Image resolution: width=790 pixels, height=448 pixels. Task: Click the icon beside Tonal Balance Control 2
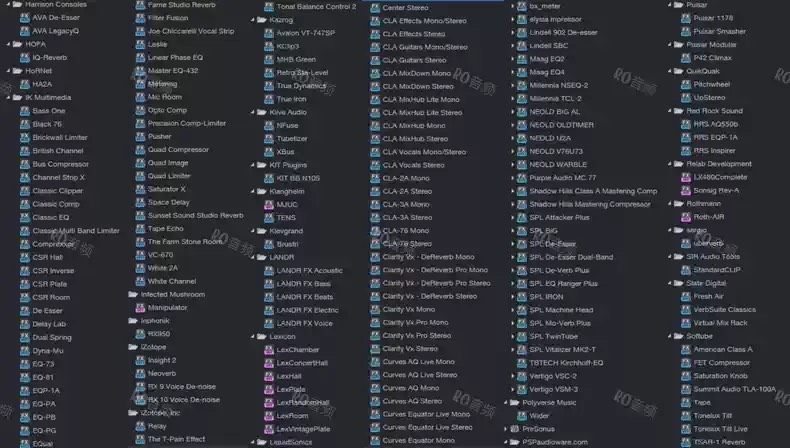coord(269,7)
